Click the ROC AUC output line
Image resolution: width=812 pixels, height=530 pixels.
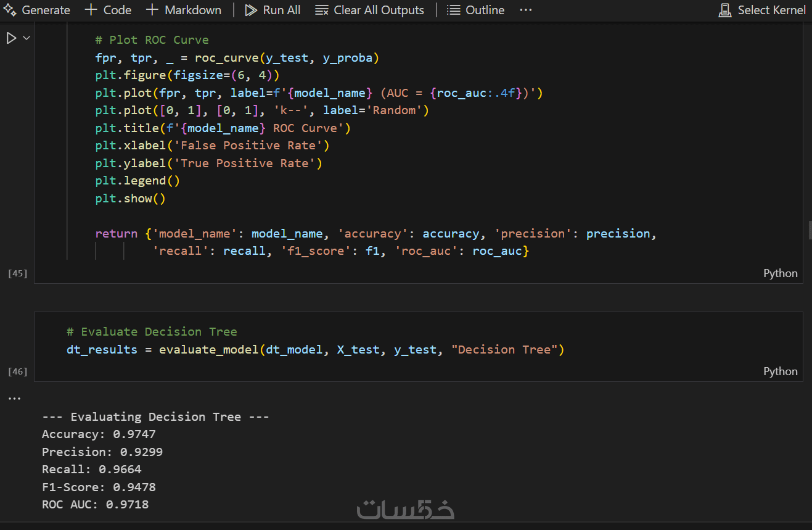pyautogui.click(x=95, y=505)
